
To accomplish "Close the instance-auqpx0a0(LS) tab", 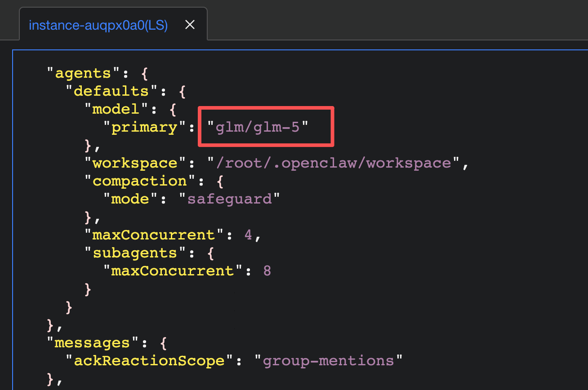I will (x=190, y=25).
